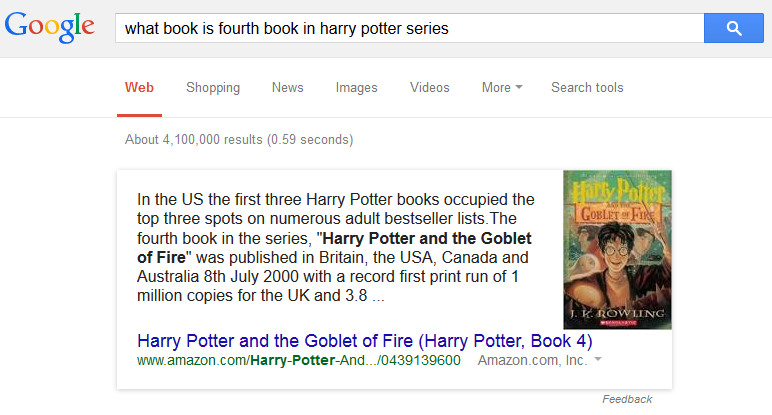Select the Web results tab

point(139,87)
